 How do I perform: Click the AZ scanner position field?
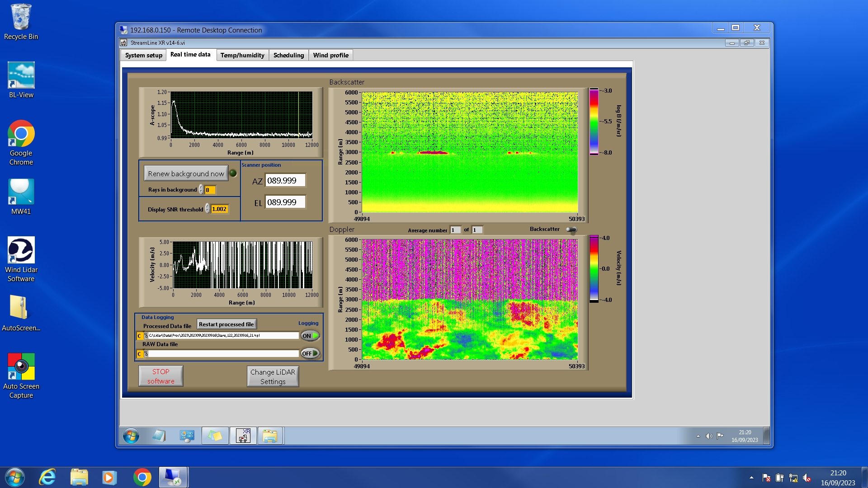pos(285,180)
